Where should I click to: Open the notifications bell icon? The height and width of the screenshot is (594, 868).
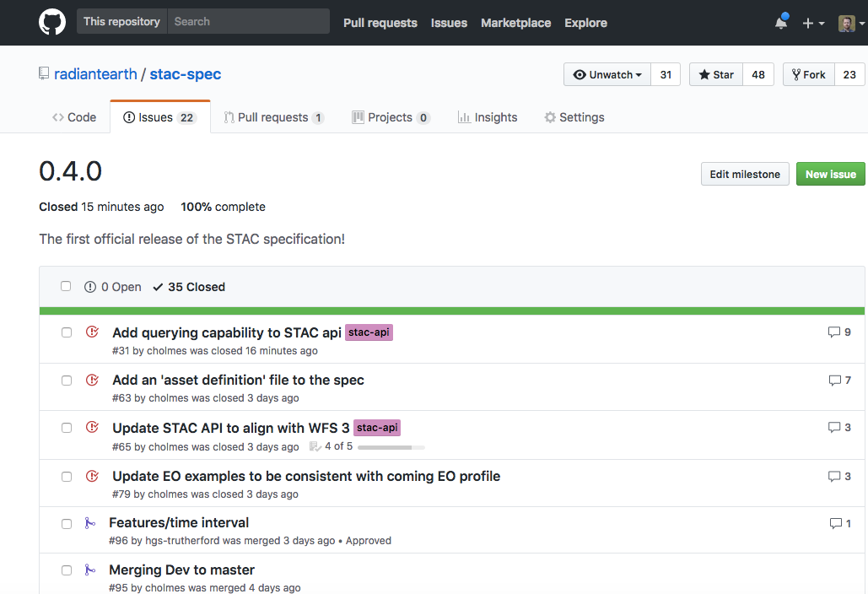781,22
